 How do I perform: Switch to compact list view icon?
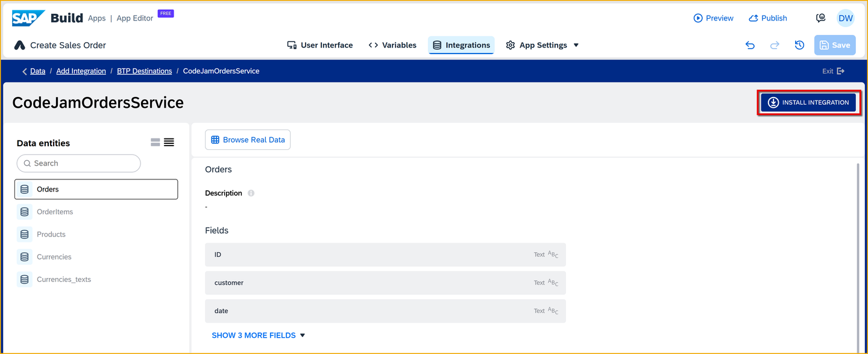click(x=156, y=143)
